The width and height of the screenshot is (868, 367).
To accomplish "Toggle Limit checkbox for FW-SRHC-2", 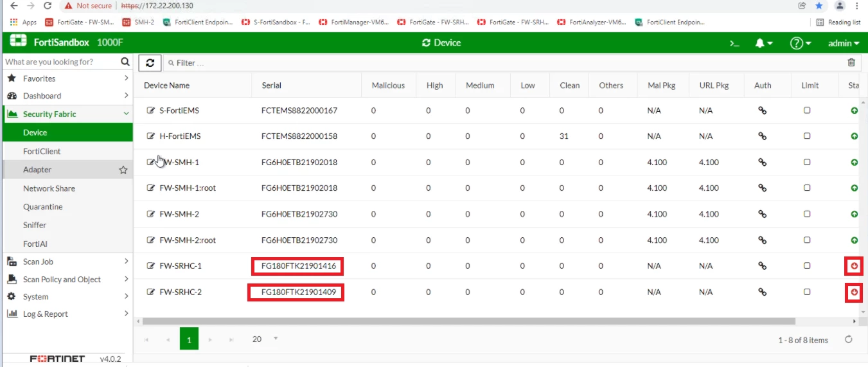I will [x=807, y=292].
